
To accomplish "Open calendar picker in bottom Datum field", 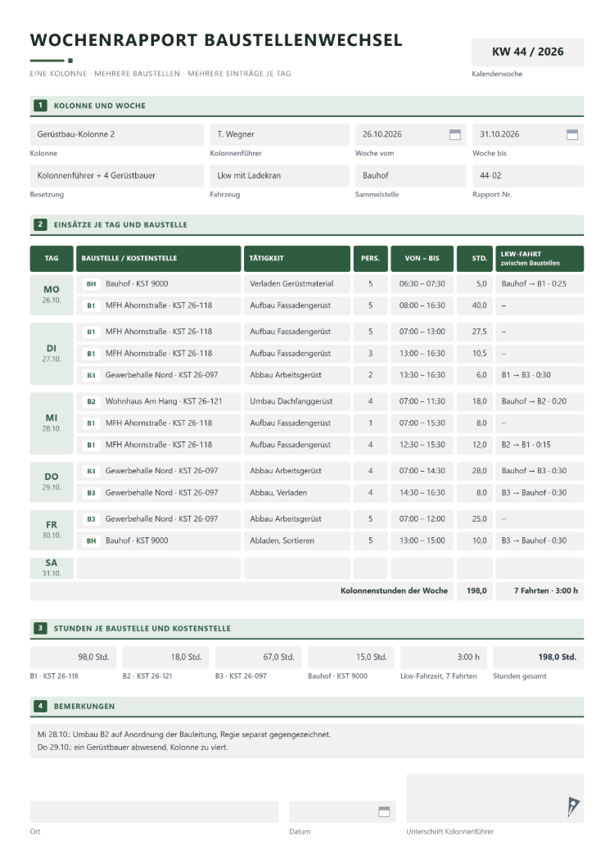I will pyautogui.click(x=384, y=811).
